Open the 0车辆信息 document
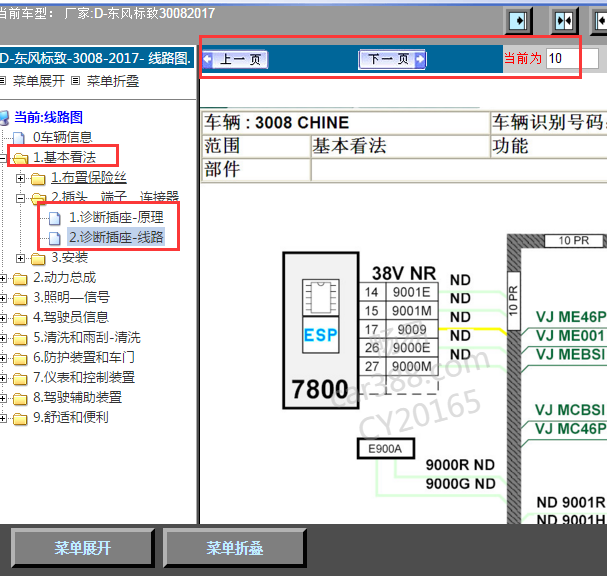 [x=62, y=137]
